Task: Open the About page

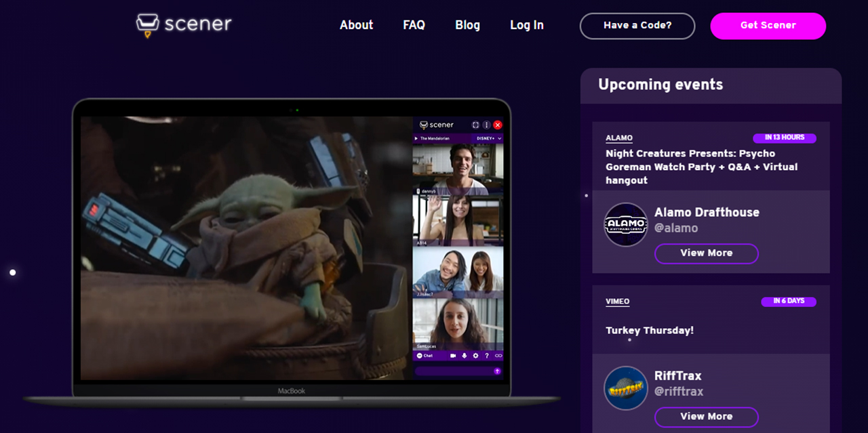Action: click(357, 25)
